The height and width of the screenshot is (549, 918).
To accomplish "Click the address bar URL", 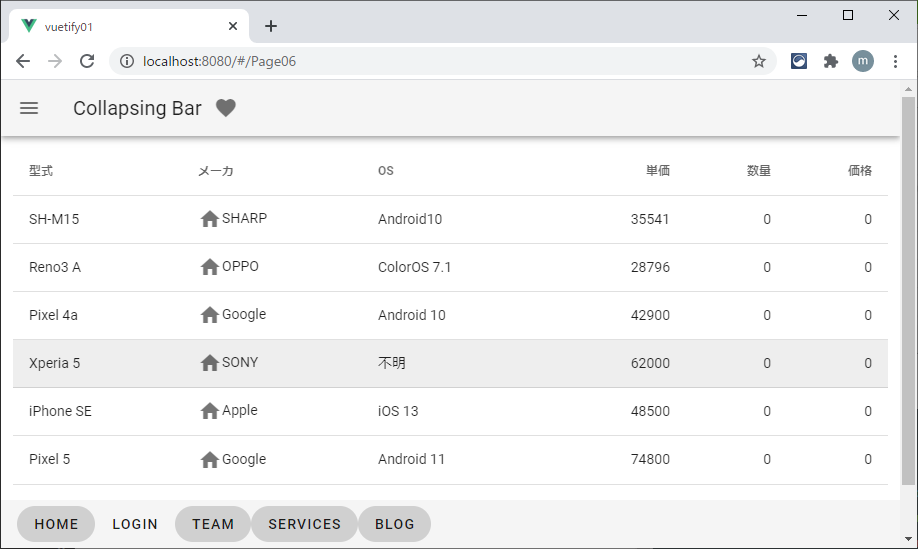I will pos(220,61).
